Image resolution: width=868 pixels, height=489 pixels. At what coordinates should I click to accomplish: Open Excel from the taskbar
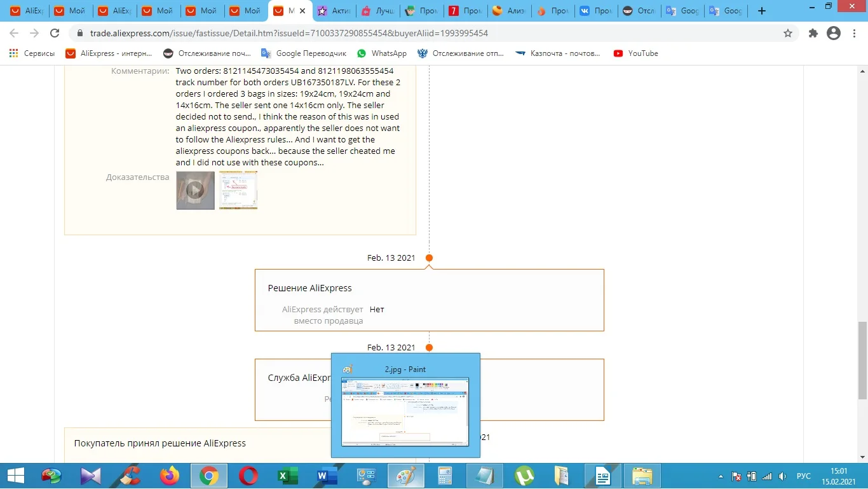click(288, 476)
